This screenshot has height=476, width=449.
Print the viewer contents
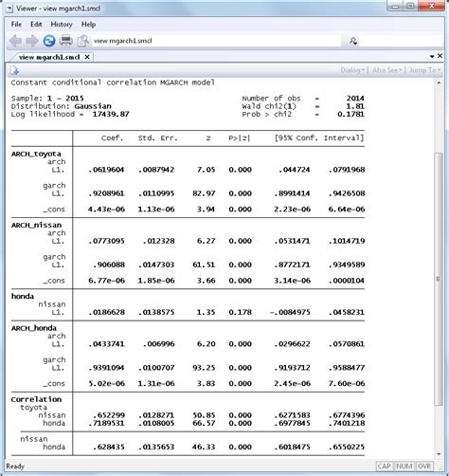66,41
